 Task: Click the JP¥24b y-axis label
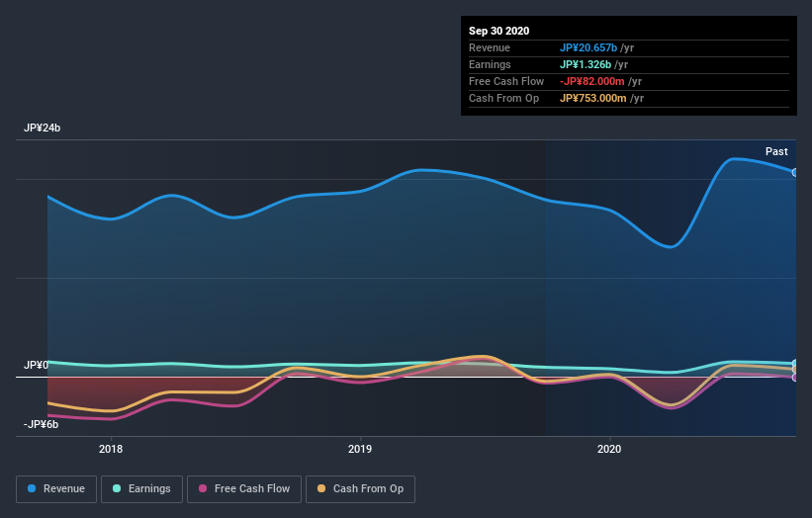42,128
